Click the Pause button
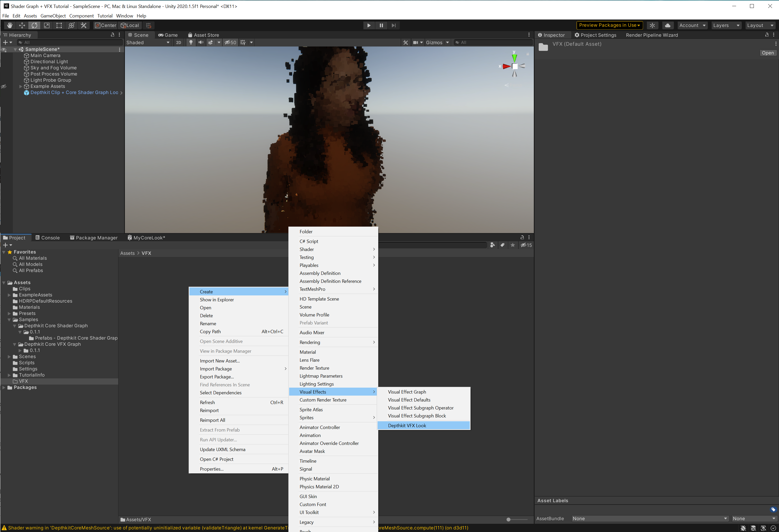Screen dimensions: 779x532 tap(381, 25)
